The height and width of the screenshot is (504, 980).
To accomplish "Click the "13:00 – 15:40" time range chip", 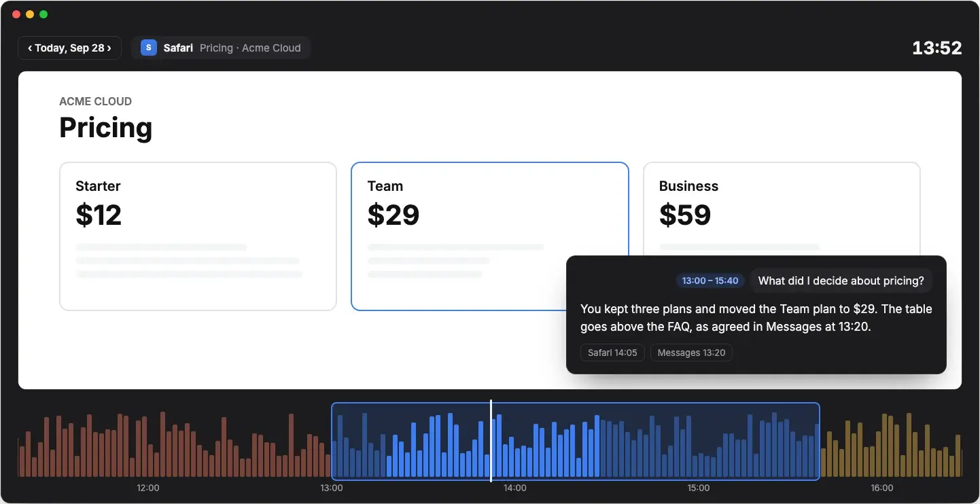I will (710, 281).
